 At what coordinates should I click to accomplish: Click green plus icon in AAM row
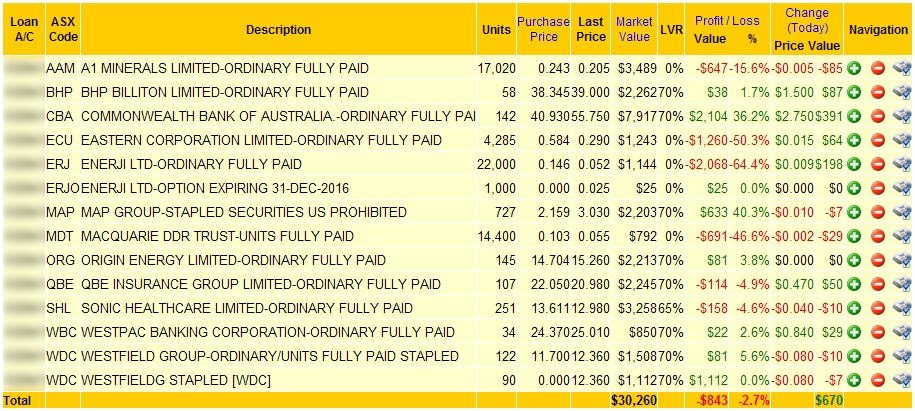point(854,68)
